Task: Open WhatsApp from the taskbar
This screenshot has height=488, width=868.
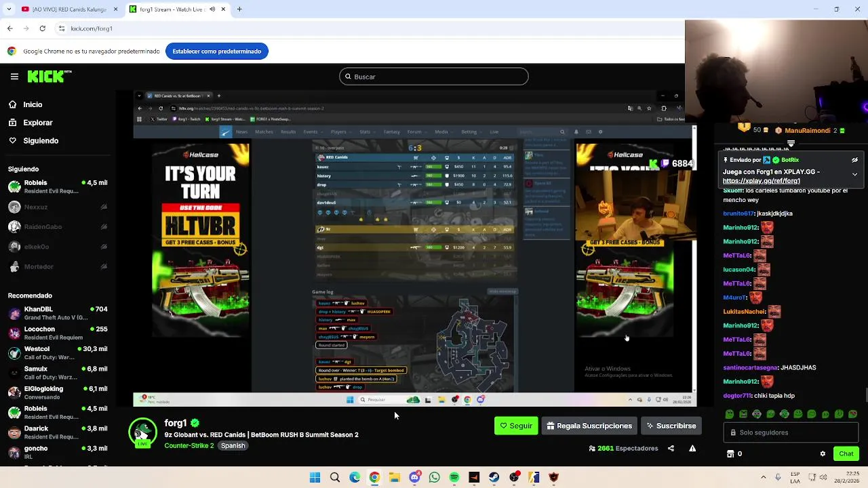Action: [x=435, y=478]
